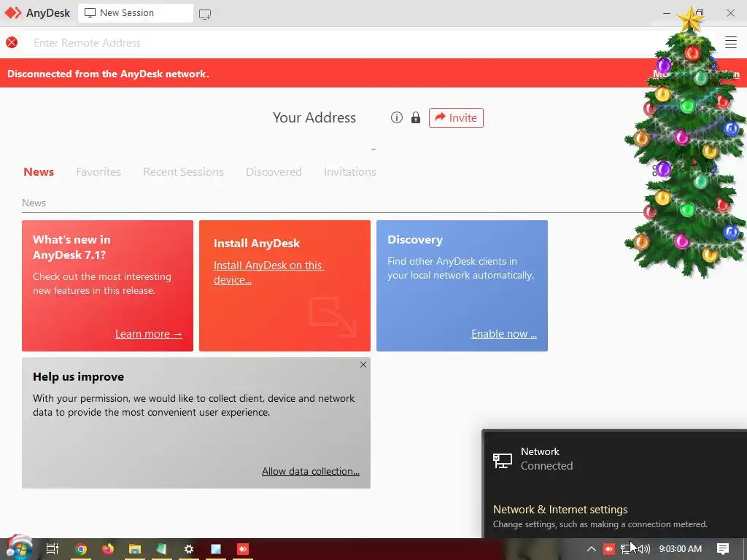Open File Explorer from taskbar
This screenshot has width=747, height=560.
(135, 549)
